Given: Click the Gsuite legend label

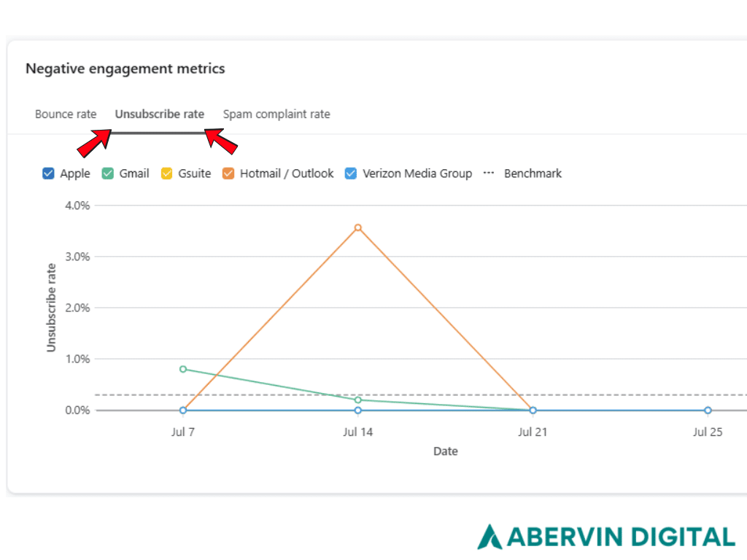Looking at the screenshot, I should pos(194,174).
